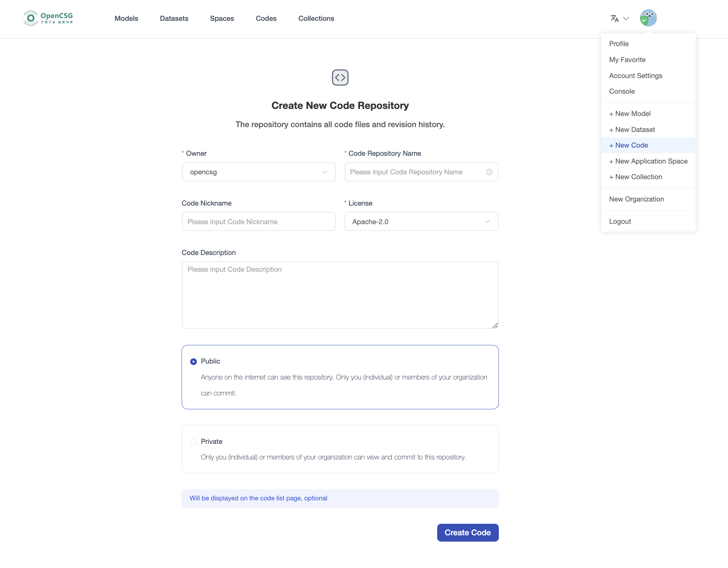Screen dimensions: 728x568
Task: Click the user avatar profile icon
Action: coord(648,18)
